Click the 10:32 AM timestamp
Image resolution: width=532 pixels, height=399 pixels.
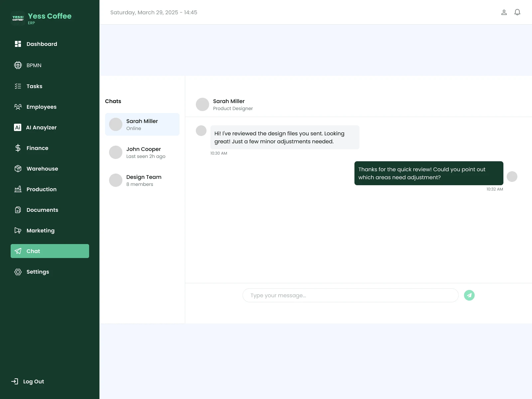(495, 189)
